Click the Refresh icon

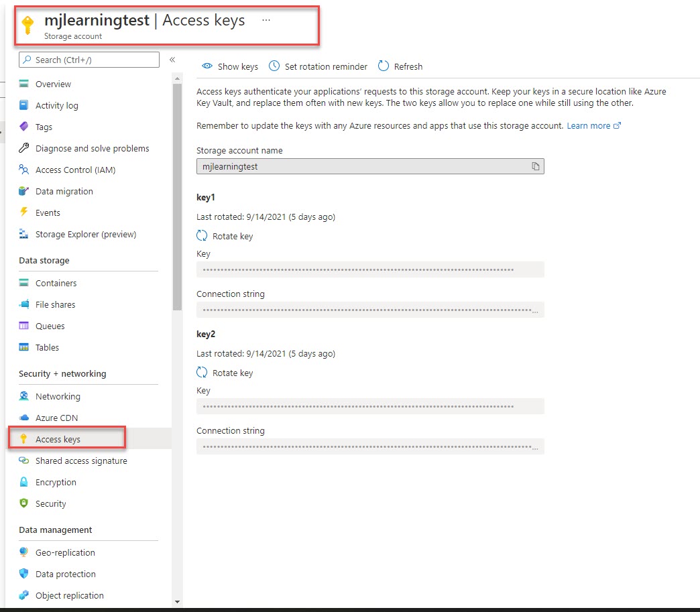pyautogui.click(x=384, y=66)
